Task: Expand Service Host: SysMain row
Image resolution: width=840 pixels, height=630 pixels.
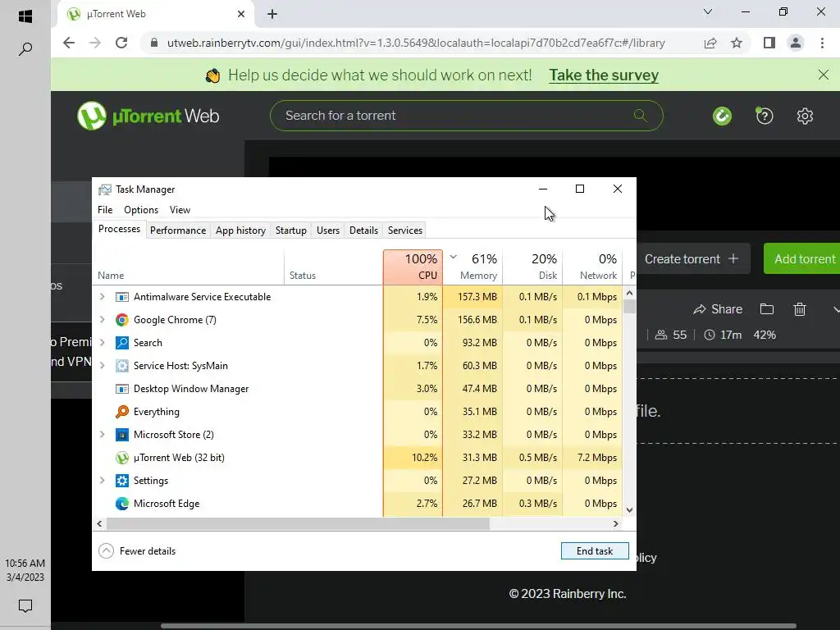Action: pos(102,365)
